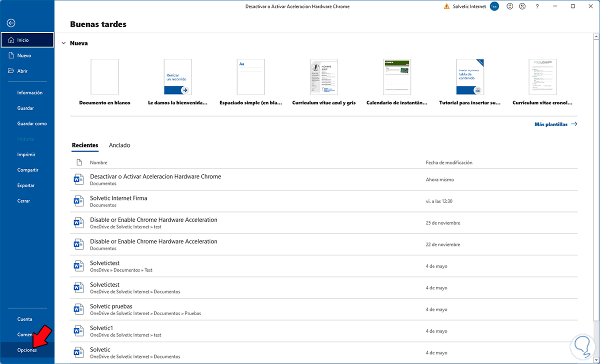Image resolution: width=600 pixels, height=364 pixels.
Task: Click the back arrow icon
Action: 11,23
